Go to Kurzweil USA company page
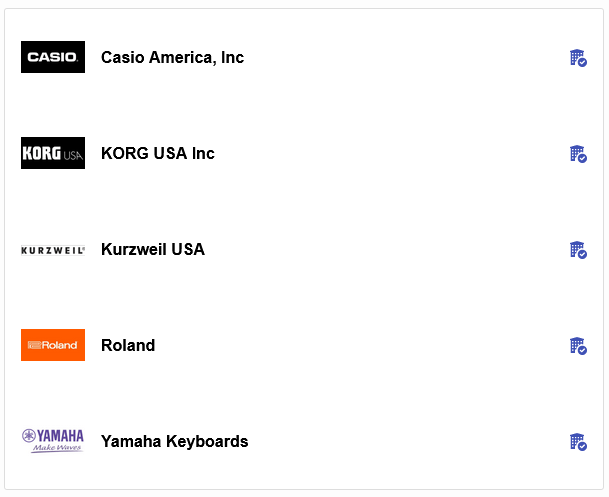609x497 pixels. [x=153, y=249]
